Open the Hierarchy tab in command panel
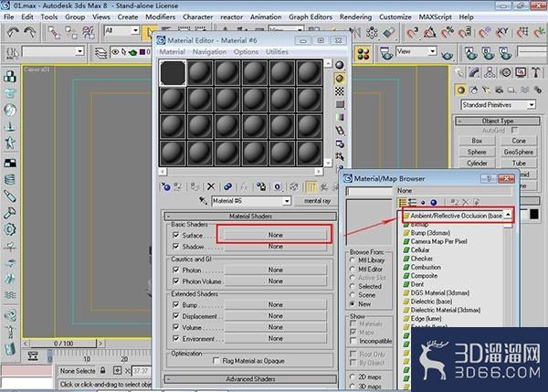 [490, 72]
